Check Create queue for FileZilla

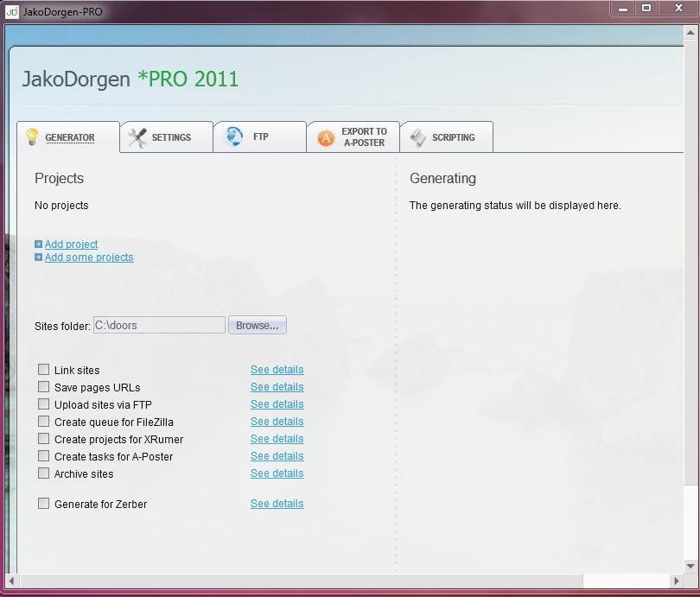pyautogui.click(x=43, y=422)
